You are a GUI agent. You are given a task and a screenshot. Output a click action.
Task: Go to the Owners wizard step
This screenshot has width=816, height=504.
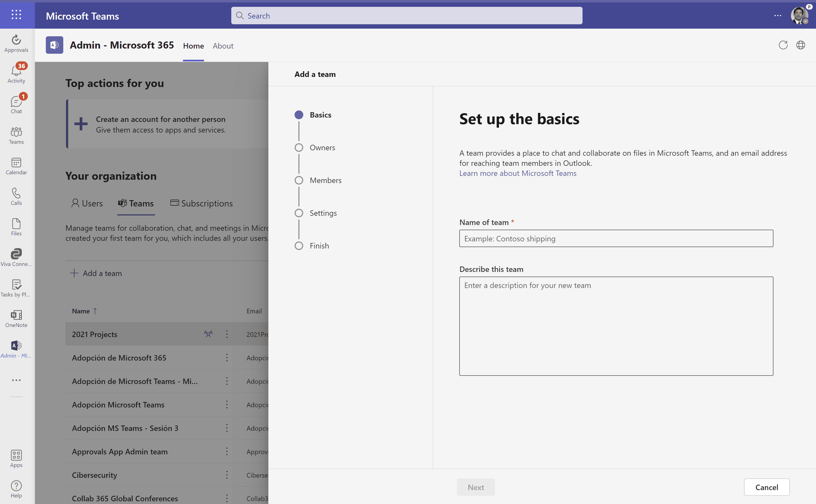click(315, 148)
